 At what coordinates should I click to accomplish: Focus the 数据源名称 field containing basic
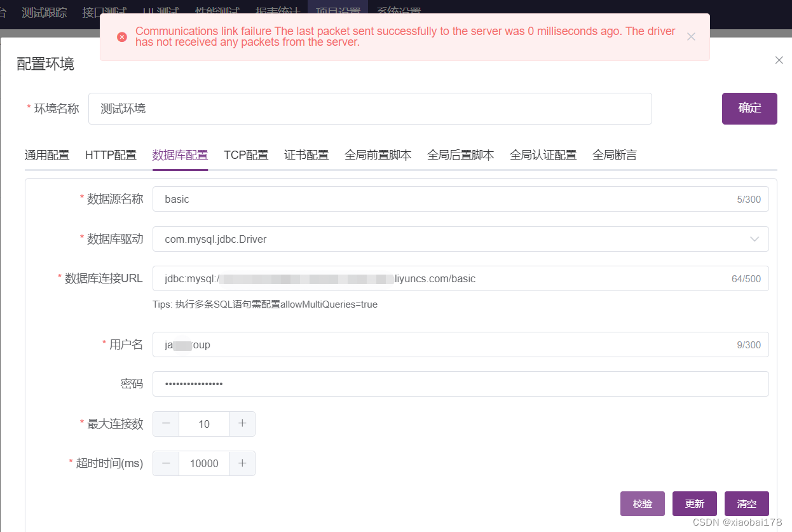coord(461,199)
